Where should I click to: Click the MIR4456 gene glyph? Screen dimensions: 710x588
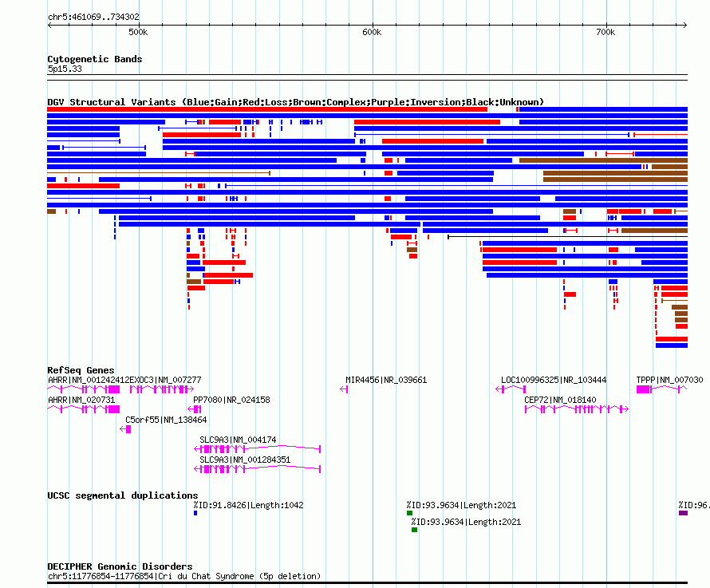click(x=344, y=389)
